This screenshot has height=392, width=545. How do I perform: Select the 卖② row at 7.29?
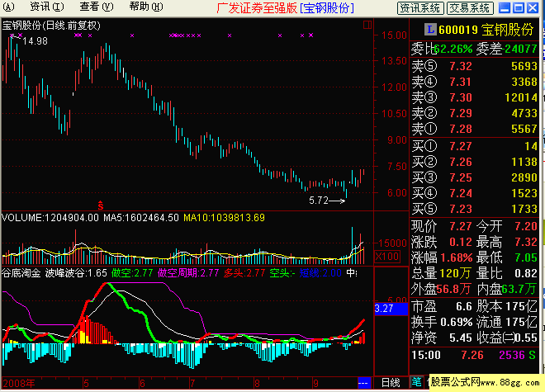pyautogui.click(x=475, y=113)
